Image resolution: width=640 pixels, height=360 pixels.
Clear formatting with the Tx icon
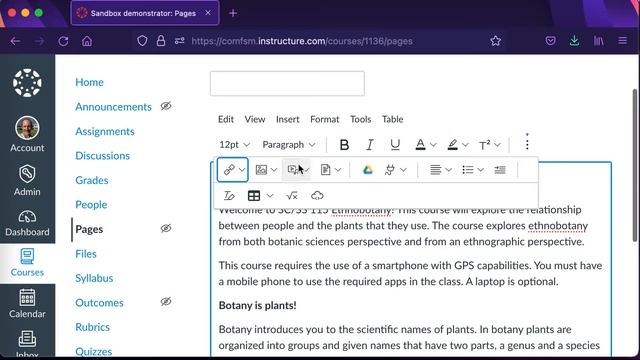point(229,196)
